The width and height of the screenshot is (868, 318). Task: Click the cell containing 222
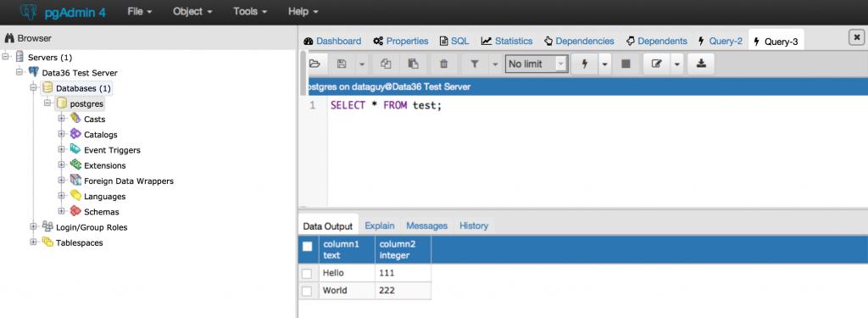coord(403,291)
